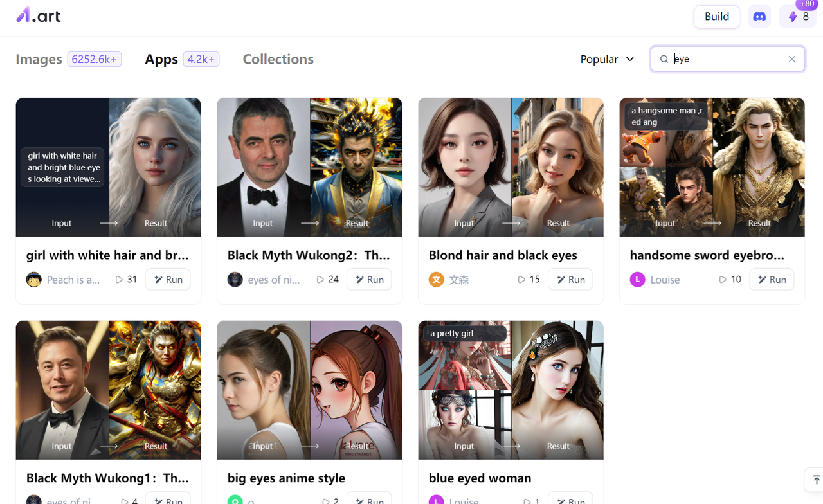Open title 'Black Myth Wukong2: Th...'
Screen dimensions: 823x504
(x=309, y=255)
